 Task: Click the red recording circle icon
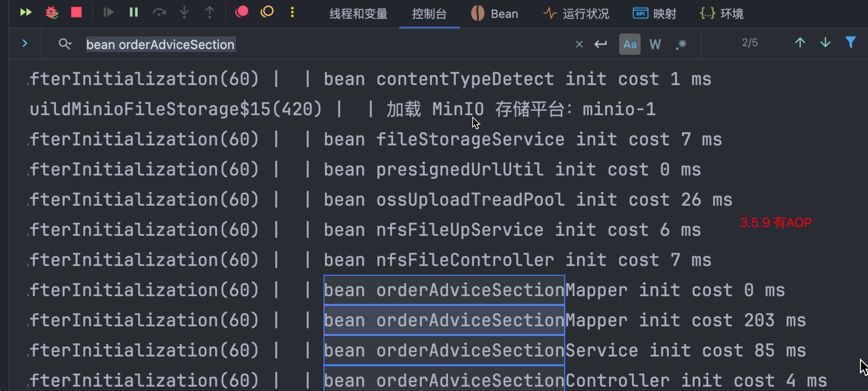241,12
